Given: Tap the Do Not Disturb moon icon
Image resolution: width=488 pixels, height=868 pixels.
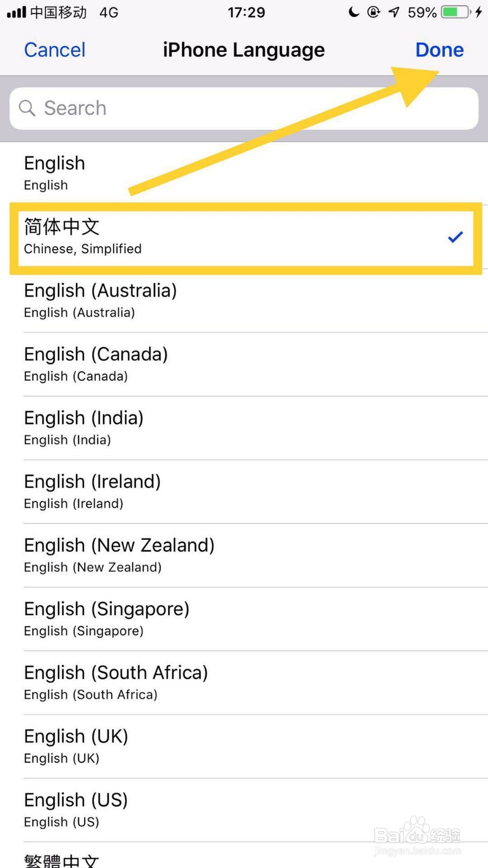Looking at the screenshot, I should tap(354, 12).
